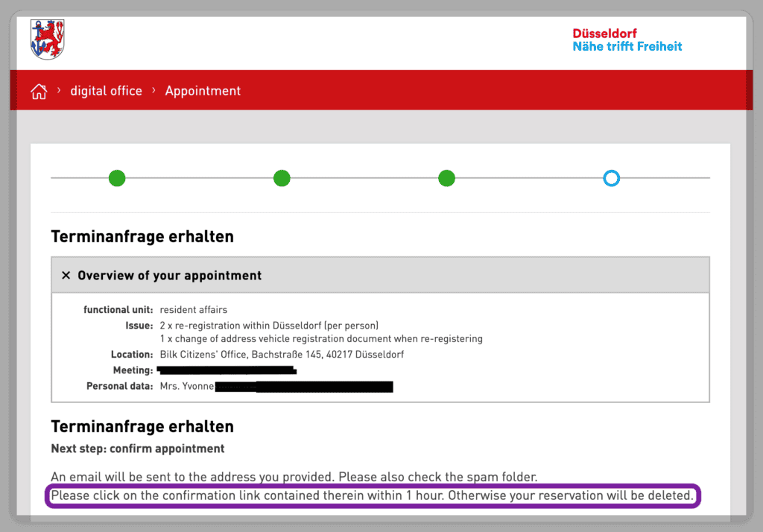Click the 'Düsseldorf Nähe trifft Freiheit' logo
763x532 pixels.
click(x=627, y=39)
